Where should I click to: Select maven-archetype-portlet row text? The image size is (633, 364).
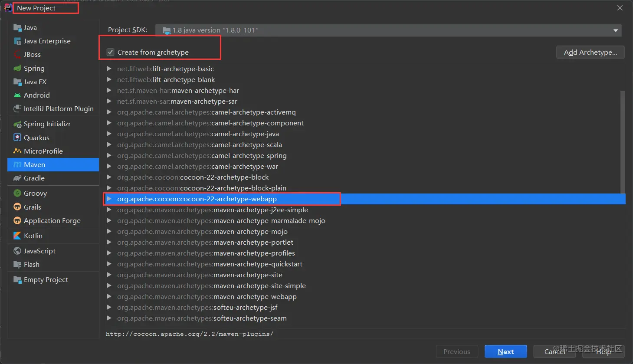[x=205, y=242]
